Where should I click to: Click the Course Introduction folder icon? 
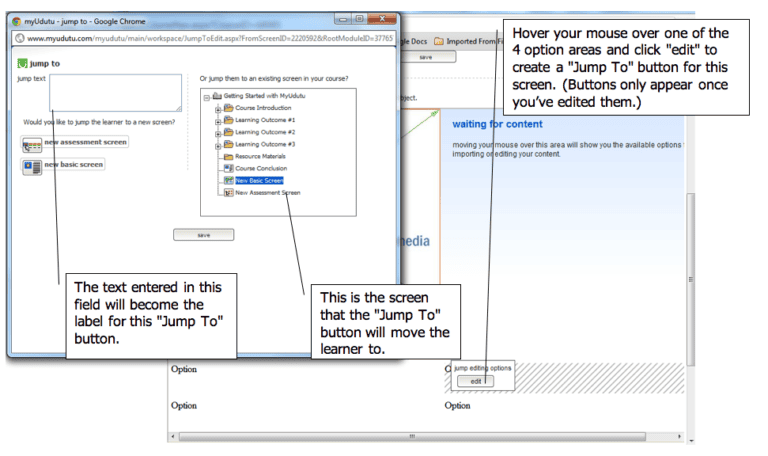[x=228, y=107]
